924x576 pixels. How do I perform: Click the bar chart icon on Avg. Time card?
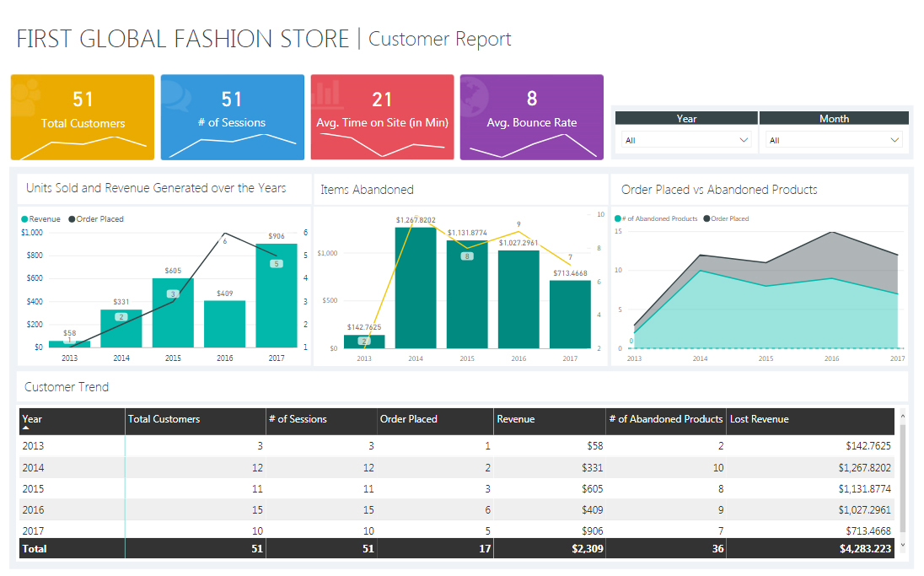tap(326, 94)
